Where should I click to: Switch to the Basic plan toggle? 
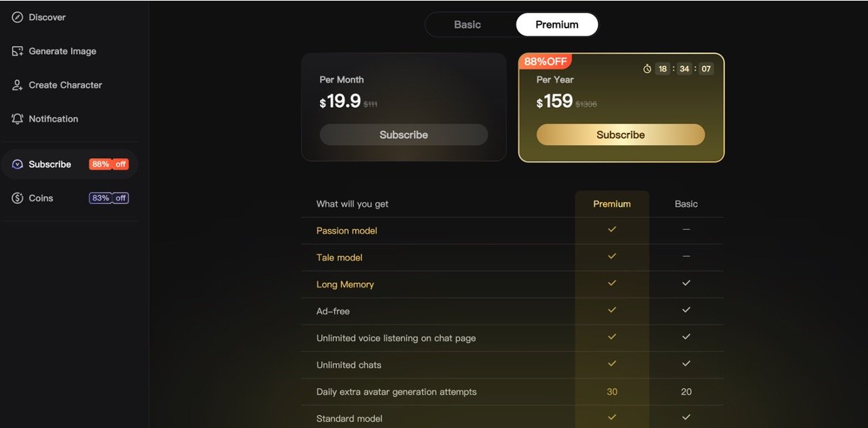point(467,25)
